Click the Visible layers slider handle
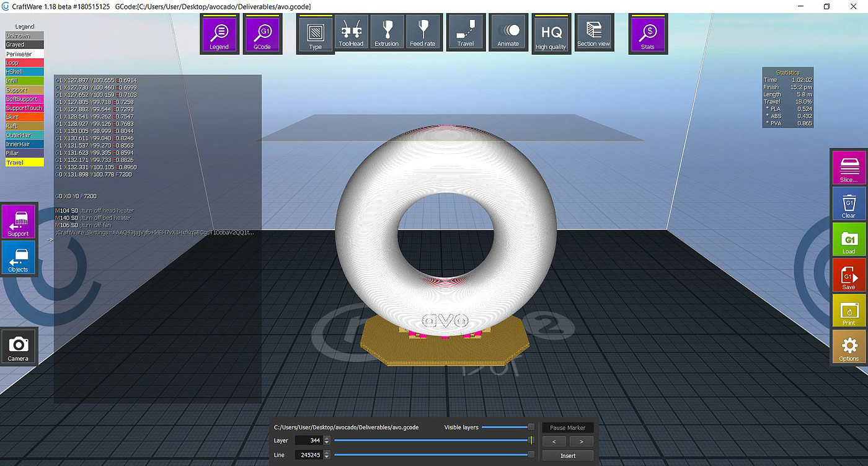Screen dimensions: 868x466 pos(531,427)
